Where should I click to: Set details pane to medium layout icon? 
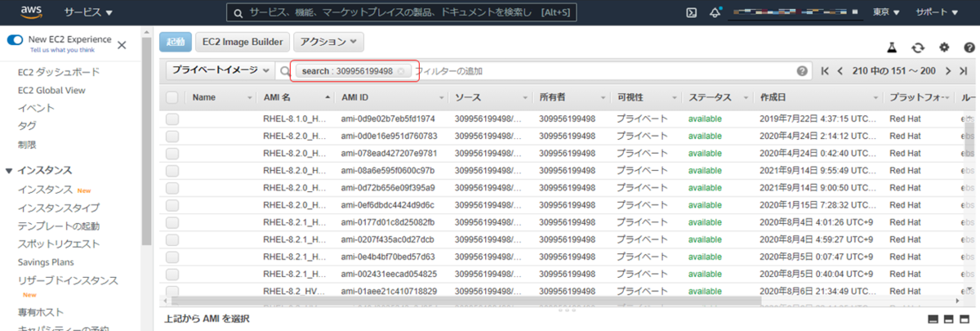pyautogui.click(x=949, y=319)
